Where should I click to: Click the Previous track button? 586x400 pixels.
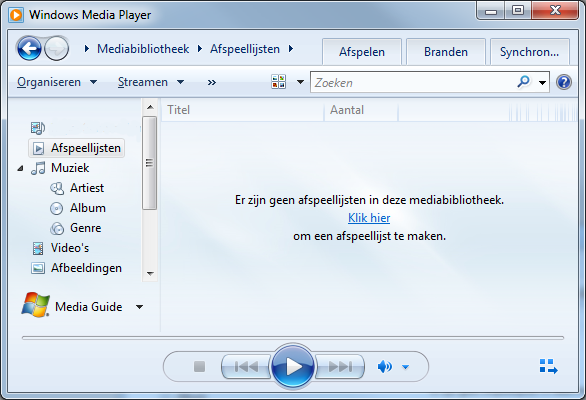(246, 366)
